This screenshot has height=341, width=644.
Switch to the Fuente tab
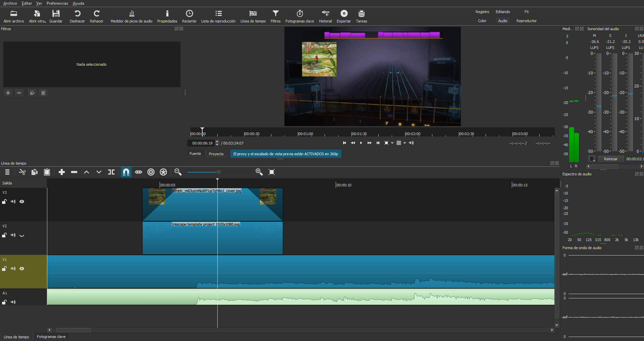tap(195, 154)
